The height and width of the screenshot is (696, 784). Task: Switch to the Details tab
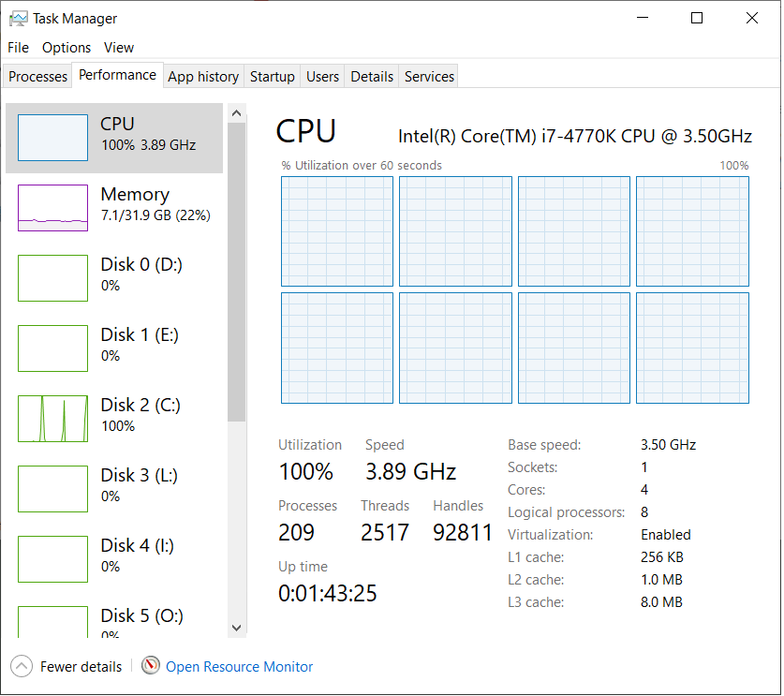point(373,77)
